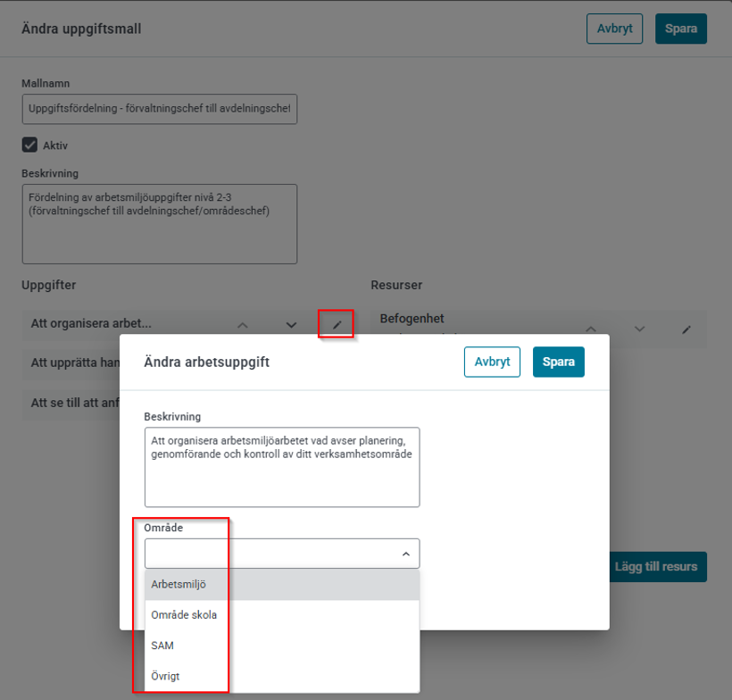
Task: Open the Område combo box field
Action: (x=282, y=554)
